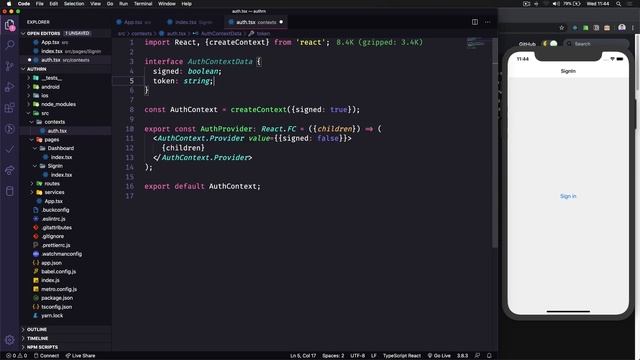640x360 pixels.
Task: Click the Go Live status bar button
Action: 439,356
